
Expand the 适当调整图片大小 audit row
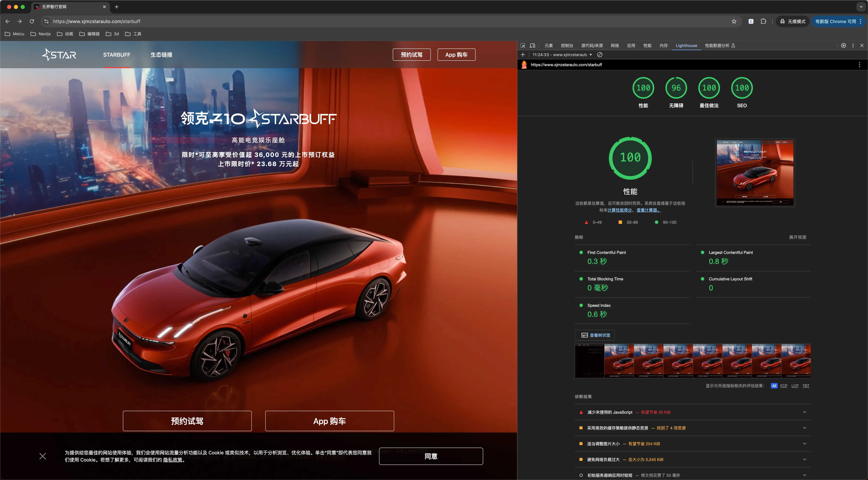click(x=692, y=444)
